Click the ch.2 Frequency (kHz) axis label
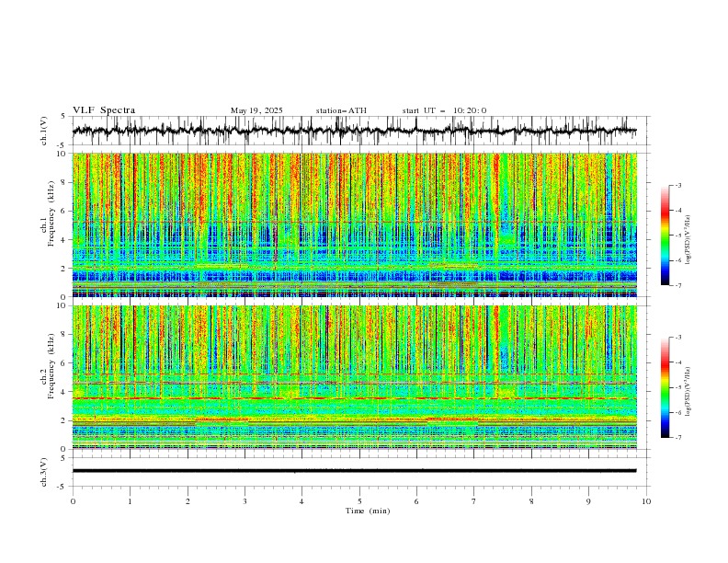Screen dimensions: 728x563 (48, 366)
